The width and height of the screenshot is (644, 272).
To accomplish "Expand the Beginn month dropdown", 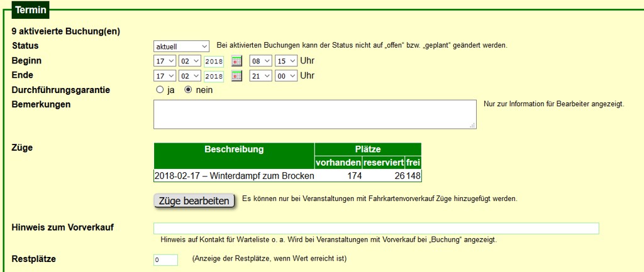I will (189, 61).
